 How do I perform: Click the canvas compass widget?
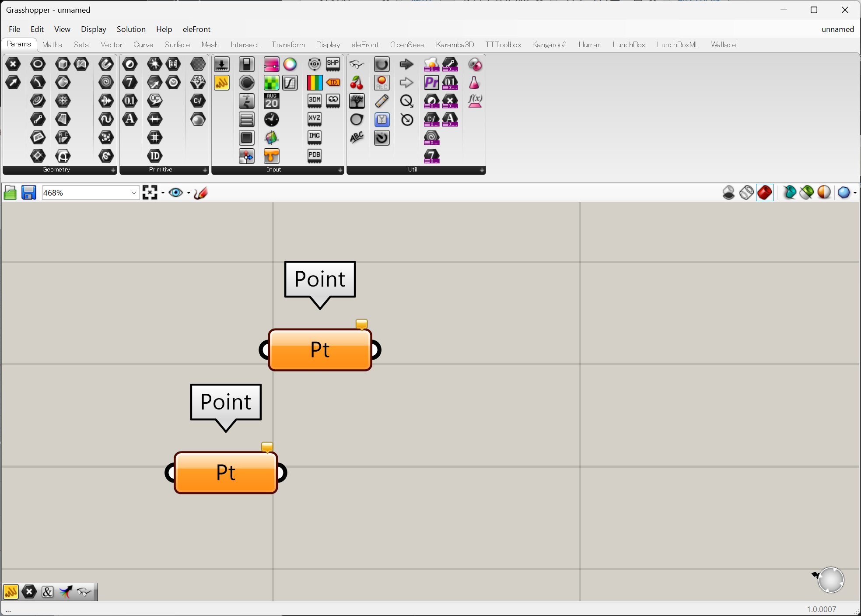click(x=830, y=580)
